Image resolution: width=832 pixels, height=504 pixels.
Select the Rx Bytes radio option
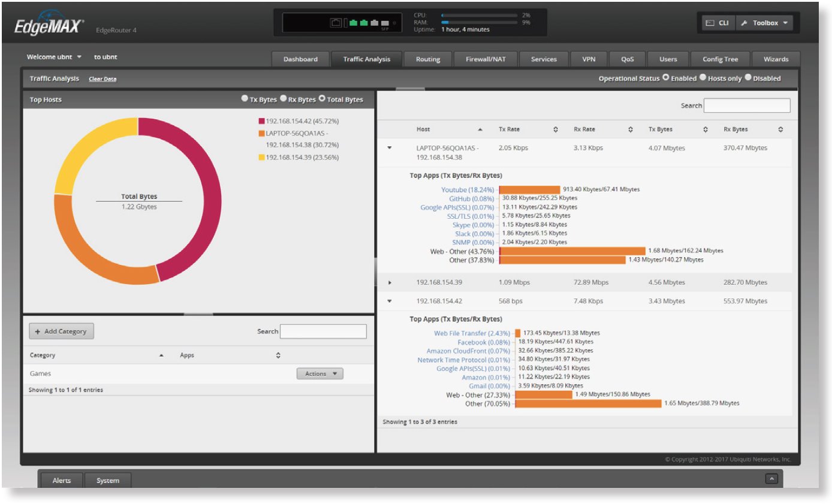[x=283, y=99]
